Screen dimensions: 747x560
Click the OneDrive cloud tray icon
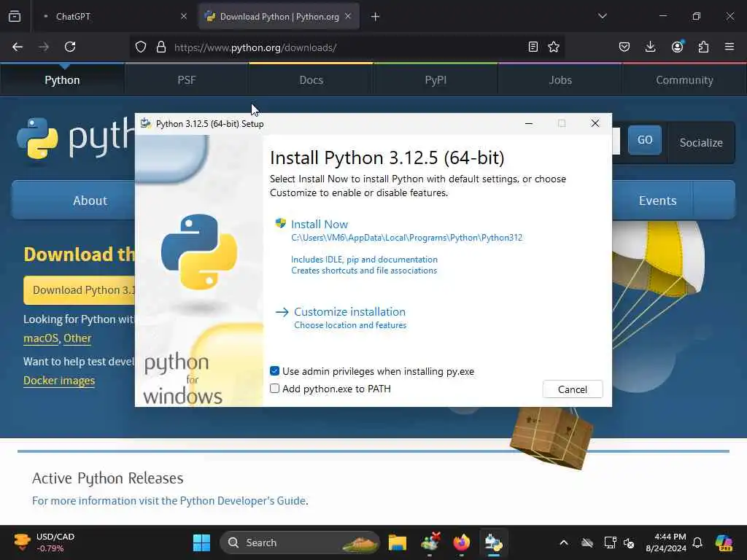[587, 542]
